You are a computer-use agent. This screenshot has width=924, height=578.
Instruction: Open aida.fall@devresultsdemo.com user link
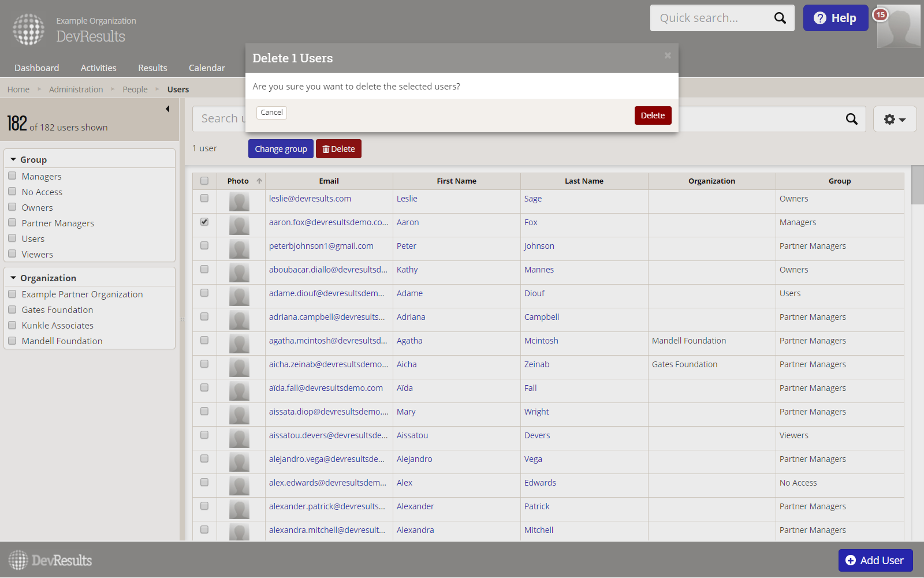pyautogui.click(x=326, y=388)
